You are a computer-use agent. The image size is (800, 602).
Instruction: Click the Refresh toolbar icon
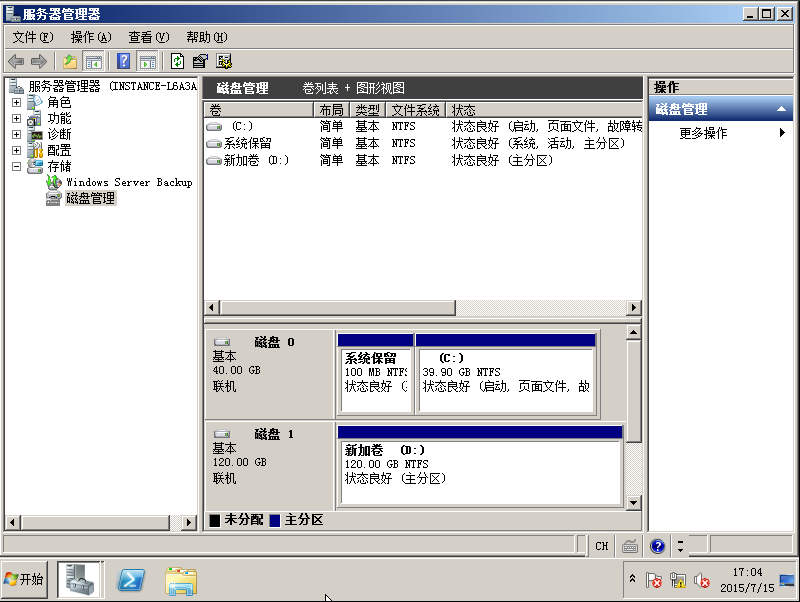[x=177, y=62]
